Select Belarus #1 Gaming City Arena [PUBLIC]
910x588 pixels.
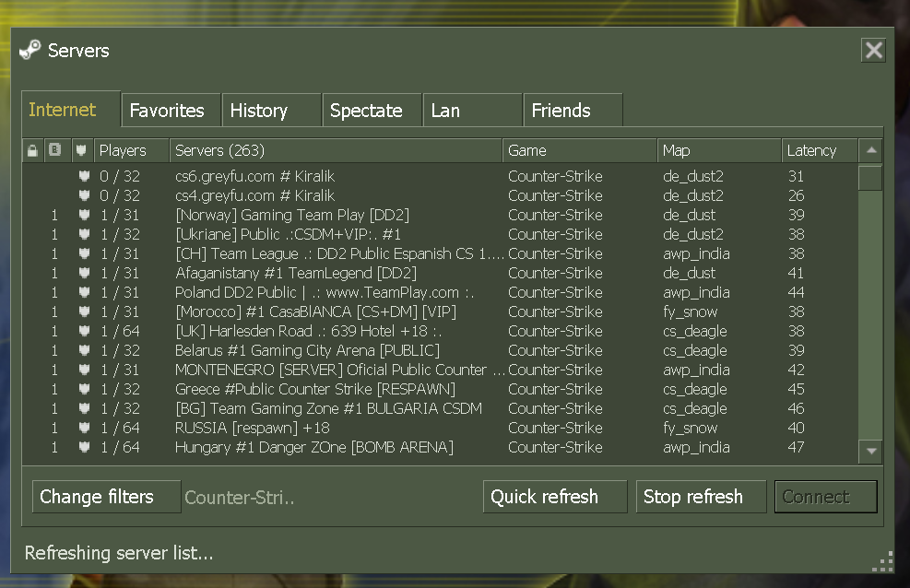pyautogui.click(x=440, y=350)
